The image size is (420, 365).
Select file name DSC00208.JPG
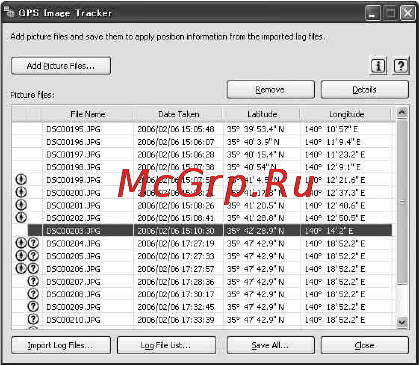(73, 294)
